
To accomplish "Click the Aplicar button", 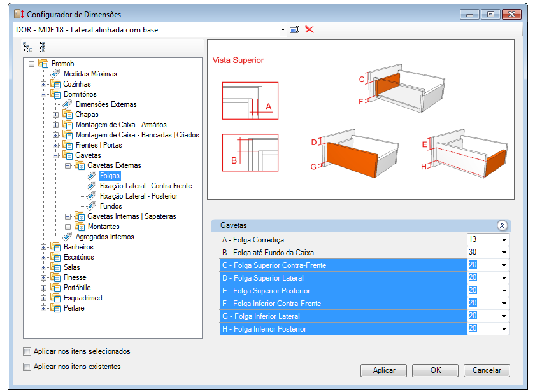I will coord(384,370).
